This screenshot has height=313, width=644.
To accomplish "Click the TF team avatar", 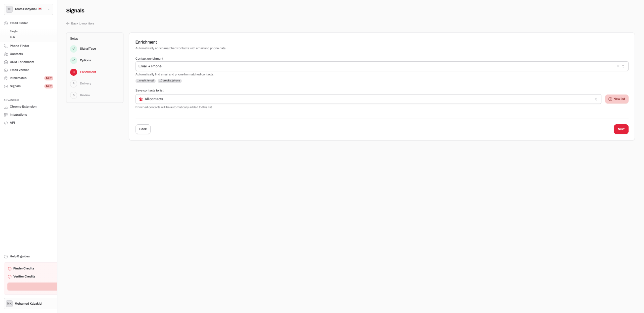I will [9, 9].
